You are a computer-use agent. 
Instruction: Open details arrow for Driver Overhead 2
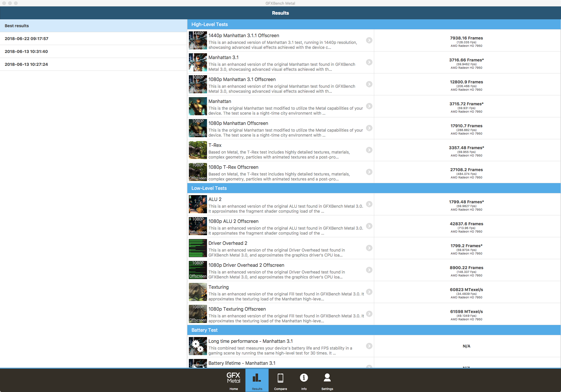tap(369, 248)
